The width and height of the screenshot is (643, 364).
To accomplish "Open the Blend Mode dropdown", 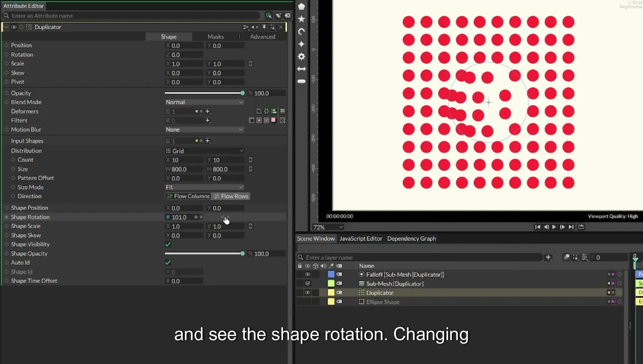I will point(204,102).
